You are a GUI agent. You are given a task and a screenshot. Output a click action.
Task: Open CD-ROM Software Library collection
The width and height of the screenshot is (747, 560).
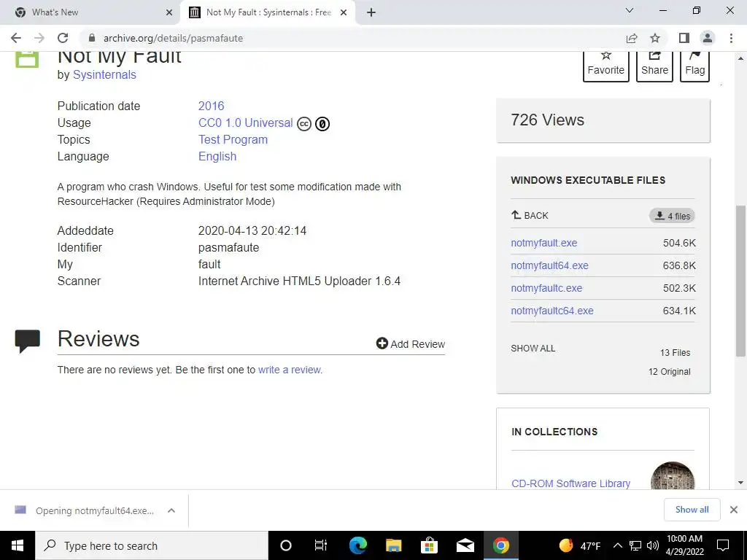(570, 483)
